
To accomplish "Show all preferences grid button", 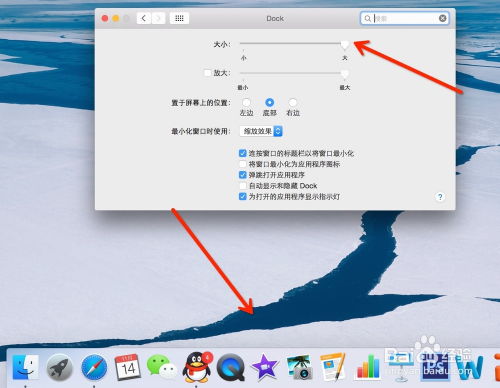I will coord(179,18).
